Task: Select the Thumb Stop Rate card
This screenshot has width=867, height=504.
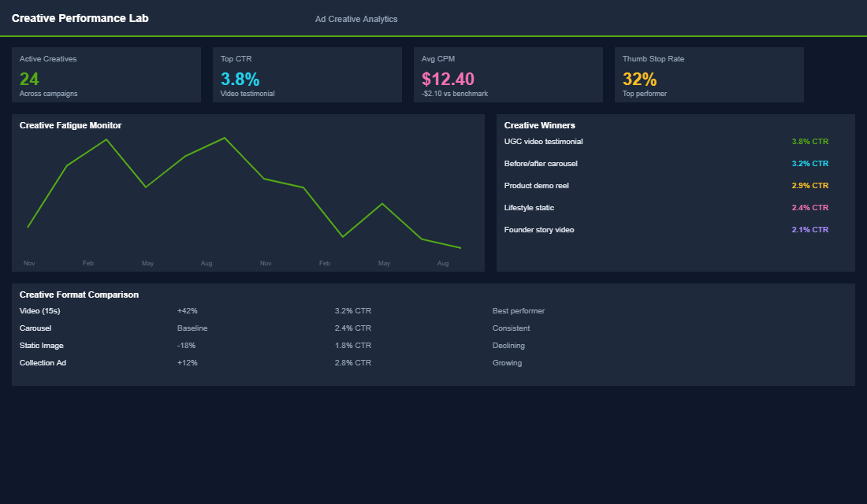Action: (x=709, y=75)
